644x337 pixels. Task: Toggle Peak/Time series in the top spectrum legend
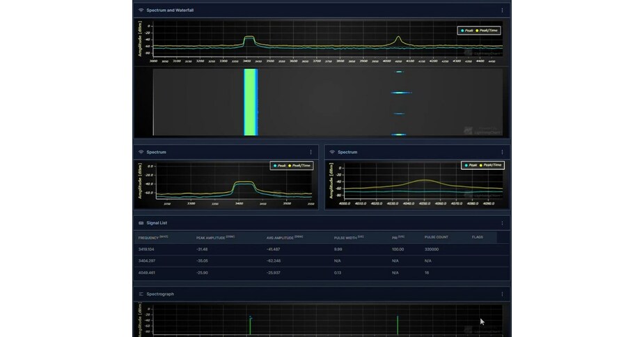click(487, 31)
